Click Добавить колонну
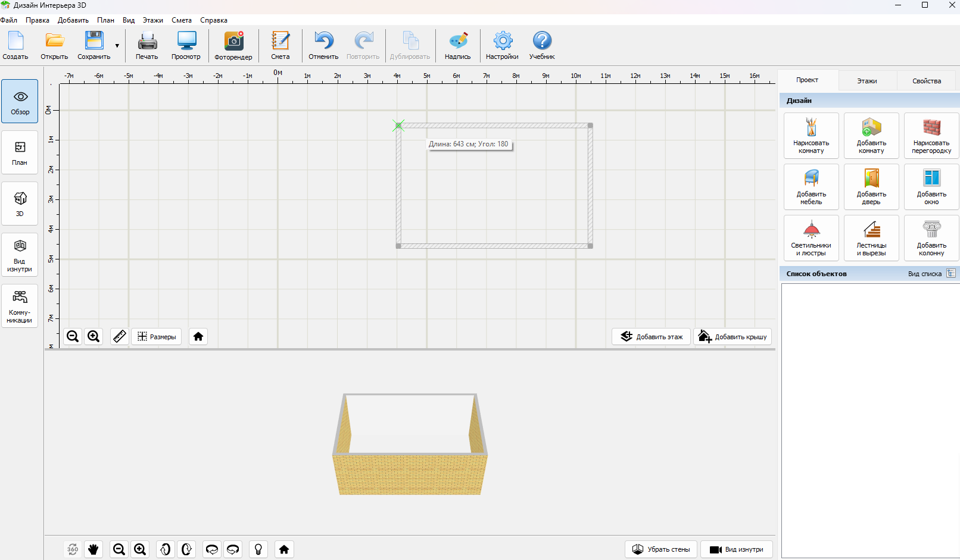 [x=931, y=238]
